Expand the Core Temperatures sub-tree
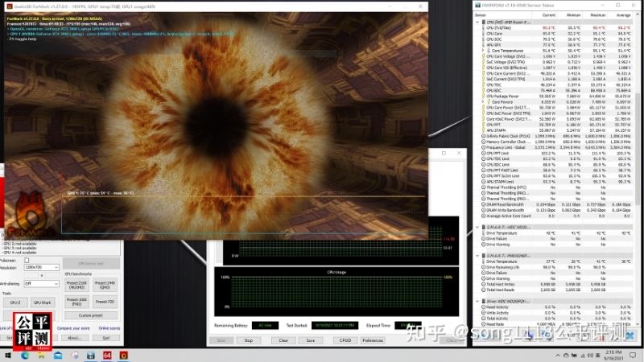The image size is (644, 362). [483, 51]
